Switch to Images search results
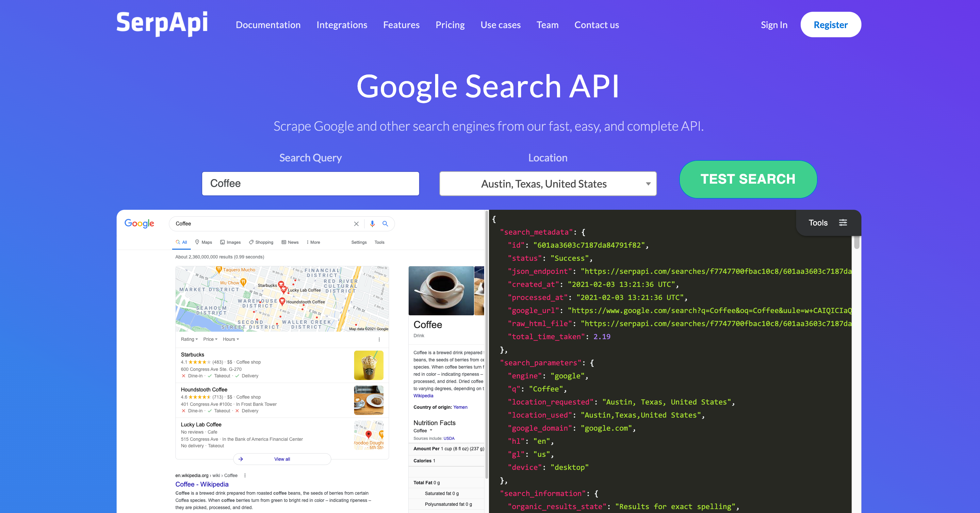The height and width of the screenshot is (513, 980). 230,242
